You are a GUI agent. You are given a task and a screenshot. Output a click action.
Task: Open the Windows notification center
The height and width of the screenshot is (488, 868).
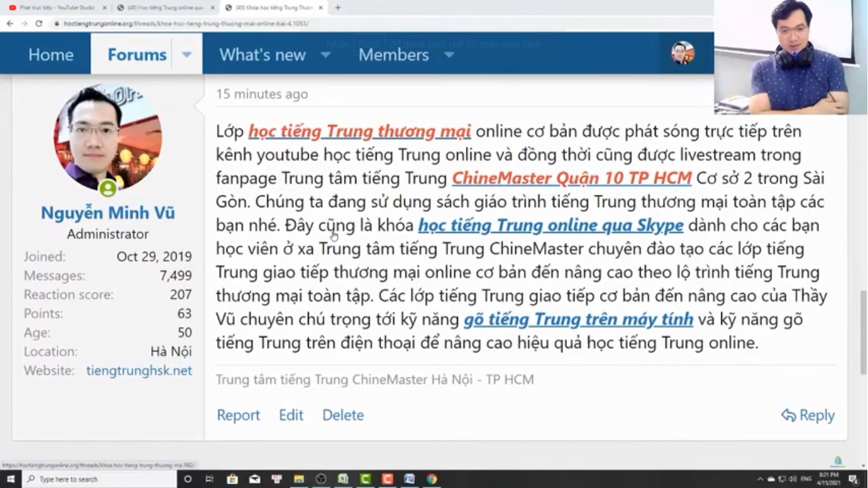[x=853, y=479]
